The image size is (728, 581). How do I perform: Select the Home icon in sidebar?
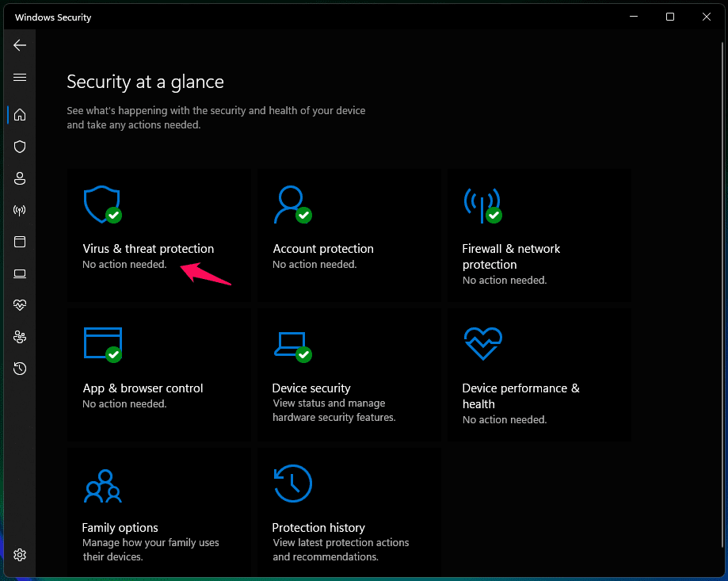20,115
